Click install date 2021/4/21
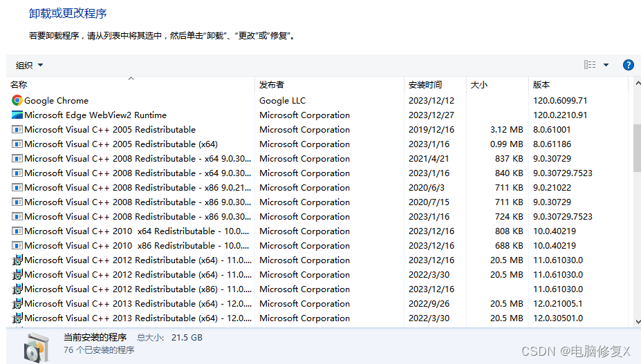Screen dimensions: 641x364 pos(429,158)
